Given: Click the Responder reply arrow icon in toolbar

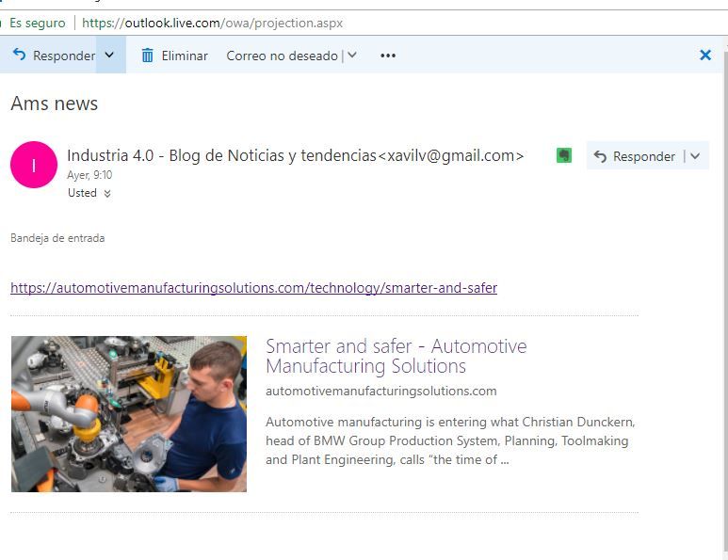Looking at the screenshot, I should pyautogui.click(x=19, y=55).
